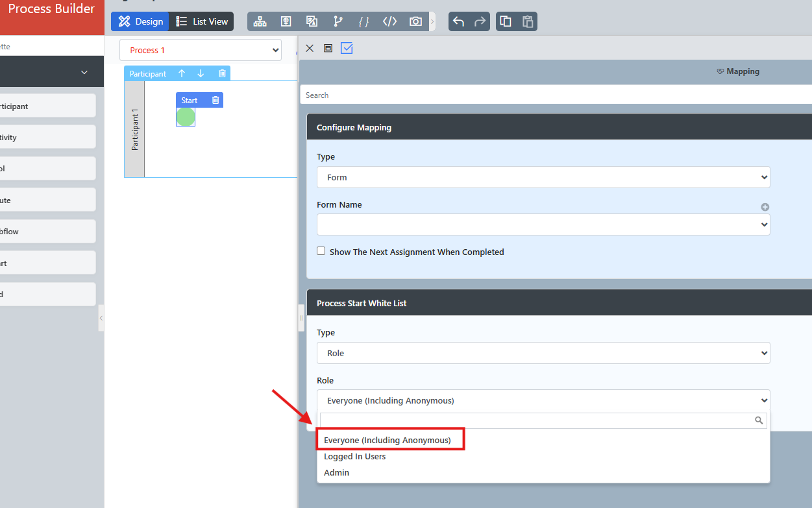Select the green Start node circle
Image resolution: width=812 pixels, height=508 pixels.
click(185, 117)
